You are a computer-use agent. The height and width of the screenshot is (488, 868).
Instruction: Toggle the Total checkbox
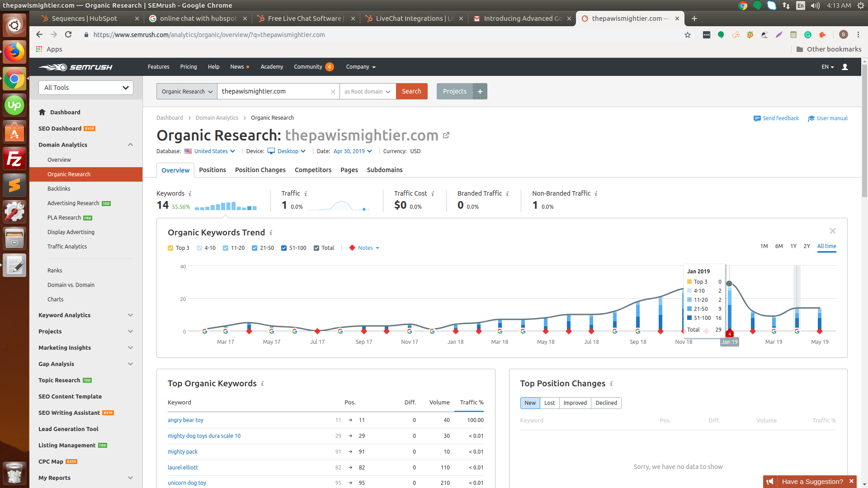click(x=316, y=248)
